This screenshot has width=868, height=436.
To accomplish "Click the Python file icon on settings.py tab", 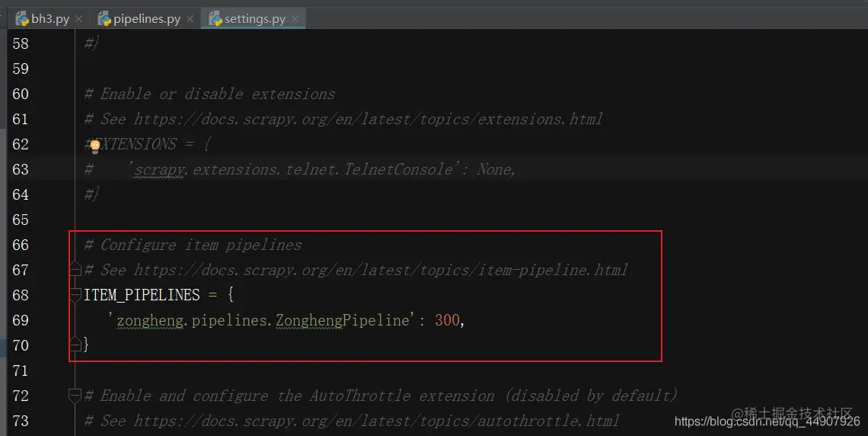I will coord(215,19).
